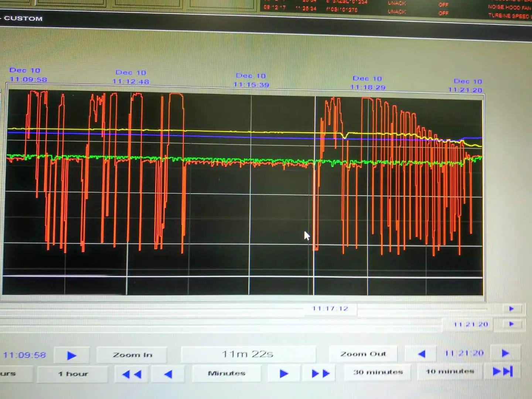Click the TURBINE SPEED alarm text
Image resolution: width=532 pixels, height=399 pixels.
coord(510,16)
